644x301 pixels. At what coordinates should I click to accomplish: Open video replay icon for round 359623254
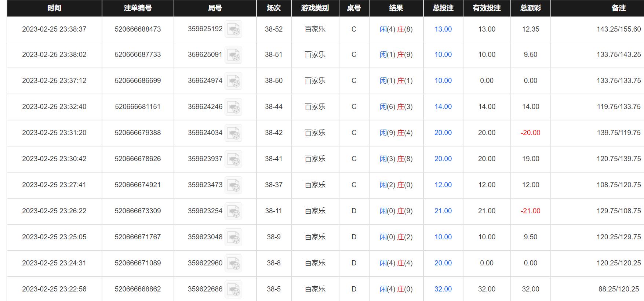(233, 211)
